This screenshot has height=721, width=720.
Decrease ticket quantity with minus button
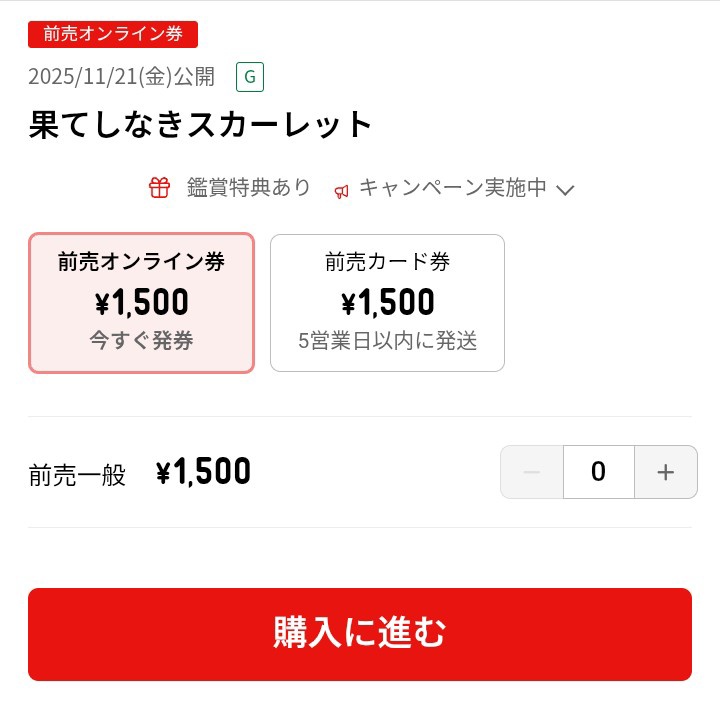pos(532,472)
